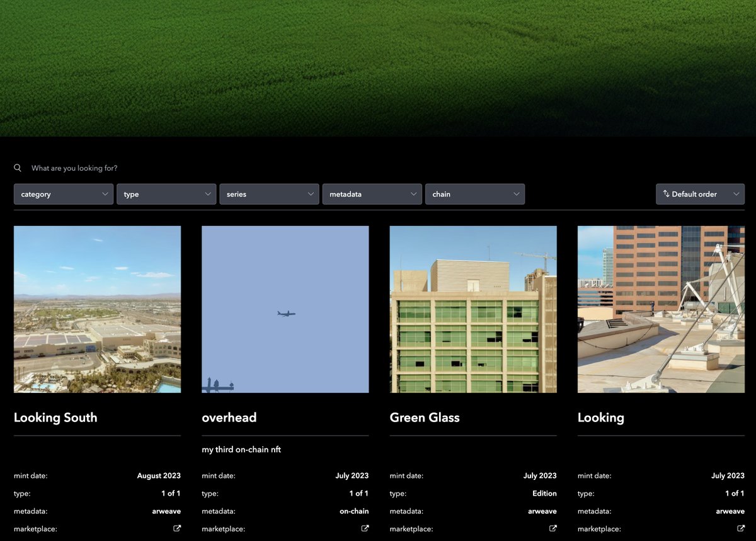Click 'my third on-chain nft' description
Viewport: 756px width, 541px height.
(x=241, y=450)
